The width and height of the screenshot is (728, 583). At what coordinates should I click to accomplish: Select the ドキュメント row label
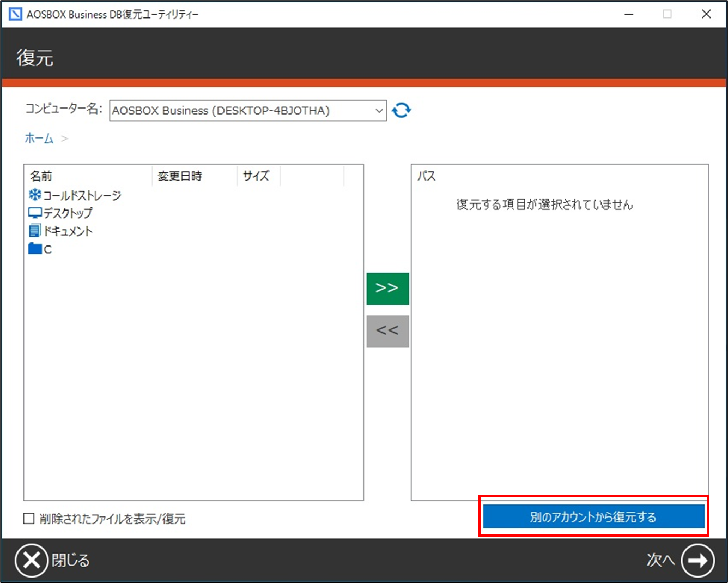coord(68,231)
